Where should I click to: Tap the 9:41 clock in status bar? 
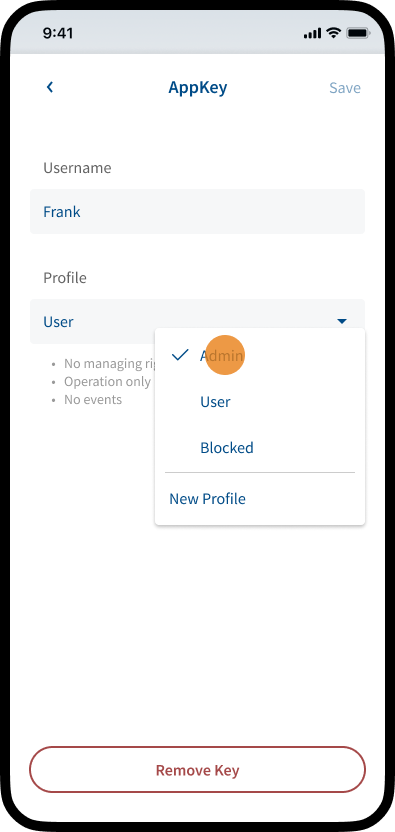(x=58, y=33)
